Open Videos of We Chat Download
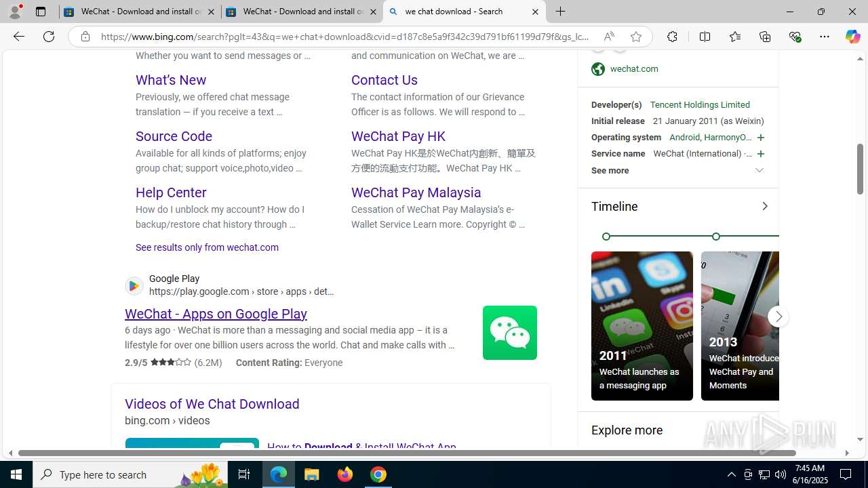The image size is (868, 488). 212,404
